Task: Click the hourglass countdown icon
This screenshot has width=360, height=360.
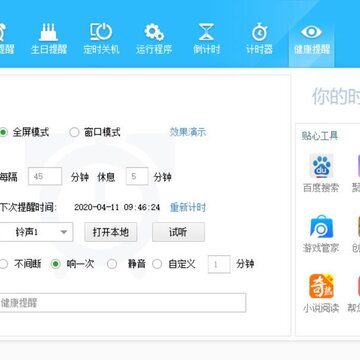Action: (x=207, y=32)
